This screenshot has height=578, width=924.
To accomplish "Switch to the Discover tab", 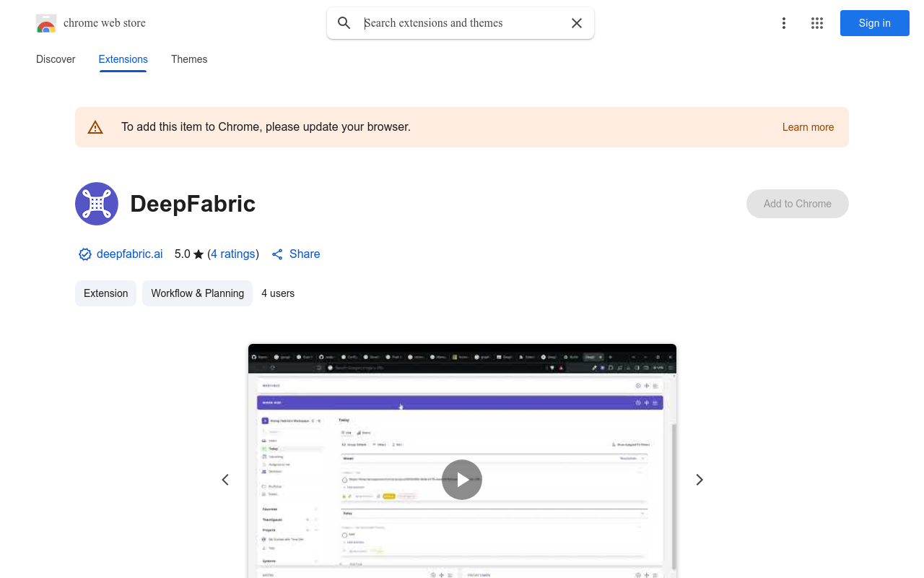I will coord(56,59).
